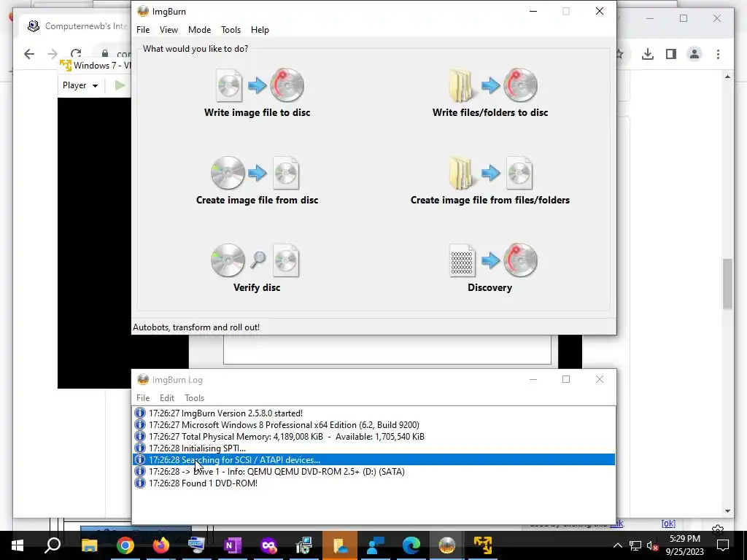Select log line about Drive 1 QEMU DVD-ROM
This screenshot has height=560, width=747.
tap(374, 472)
